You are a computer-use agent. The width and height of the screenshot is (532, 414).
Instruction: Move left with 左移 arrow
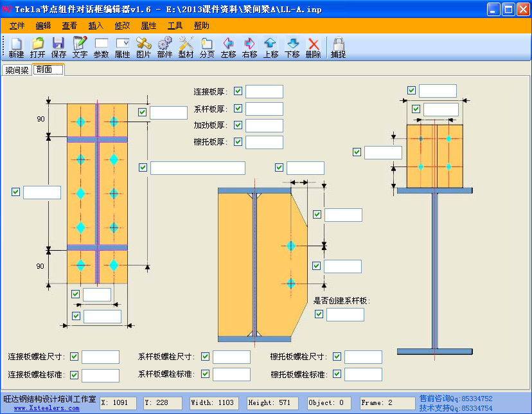pos(228,48)
